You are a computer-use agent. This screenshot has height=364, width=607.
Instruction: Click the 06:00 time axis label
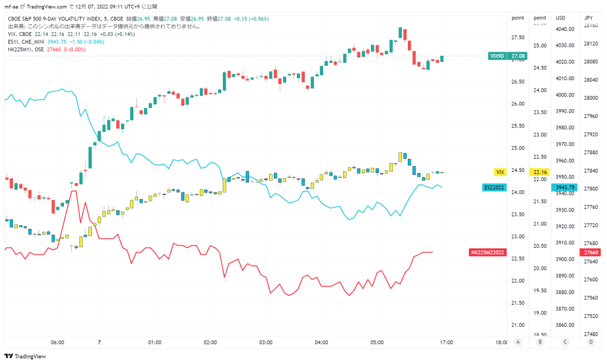pos(57,342)
